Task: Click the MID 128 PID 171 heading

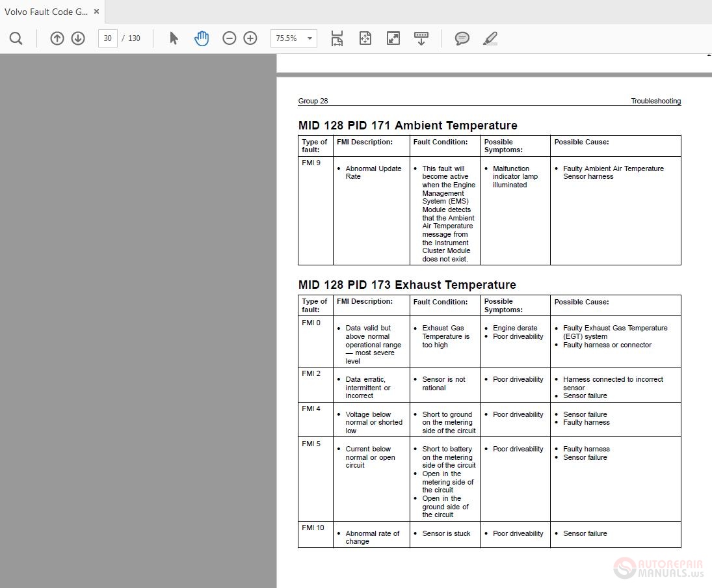Action: point(408,126)
